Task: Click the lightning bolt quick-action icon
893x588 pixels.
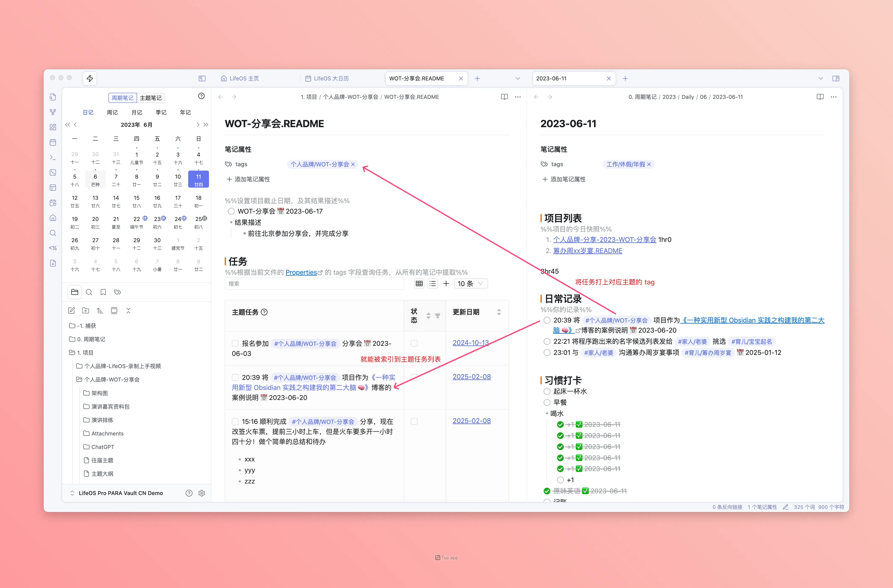Action: point(90,78)
